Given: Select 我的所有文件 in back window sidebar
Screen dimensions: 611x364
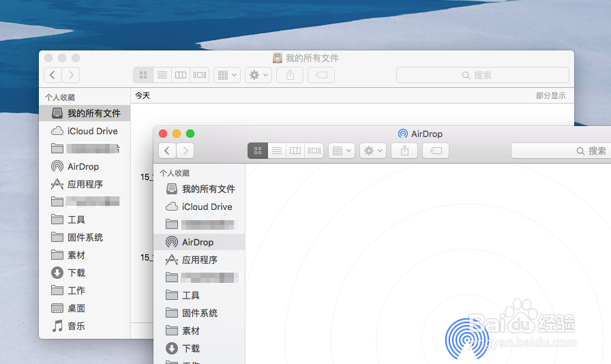Looking at the screenshot, I should pos(85,113).
